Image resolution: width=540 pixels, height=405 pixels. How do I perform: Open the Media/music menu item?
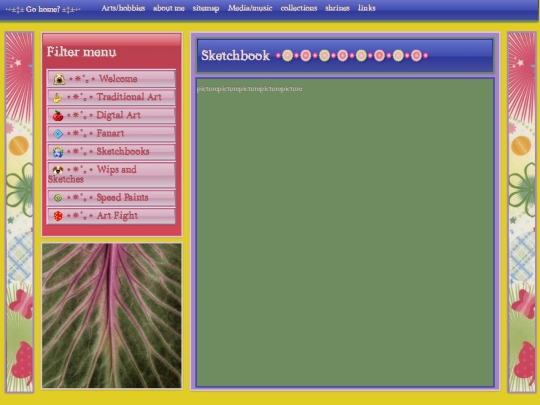pyautogui.click(x=250, y=8)
